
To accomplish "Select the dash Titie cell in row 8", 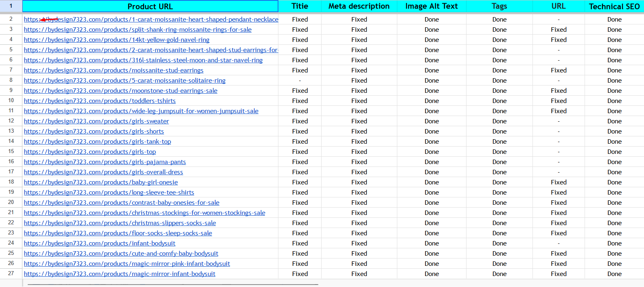I will 300,81.
